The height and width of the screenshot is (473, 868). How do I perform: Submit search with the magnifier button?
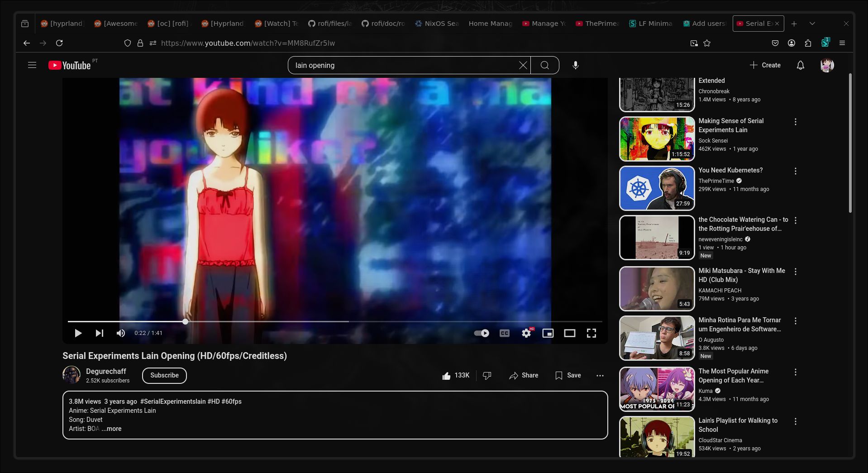(x=545, y=65)
